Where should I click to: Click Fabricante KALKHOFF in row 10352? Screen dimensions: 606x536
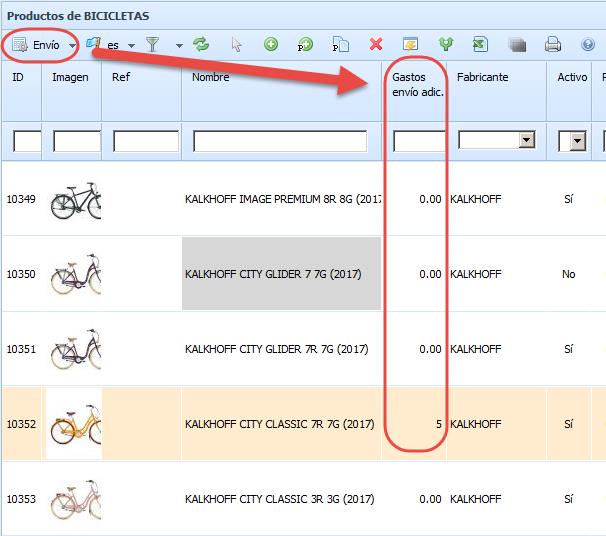coord(475,424)
